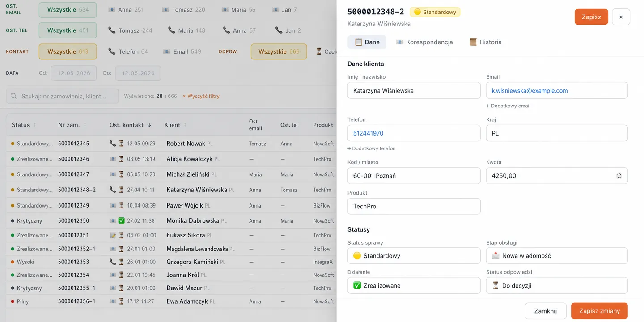This screenshot has width=644, height=322.
Task: Filter contact type by Telefon 64
Action: pyautogui.click(x=128, y=51)
